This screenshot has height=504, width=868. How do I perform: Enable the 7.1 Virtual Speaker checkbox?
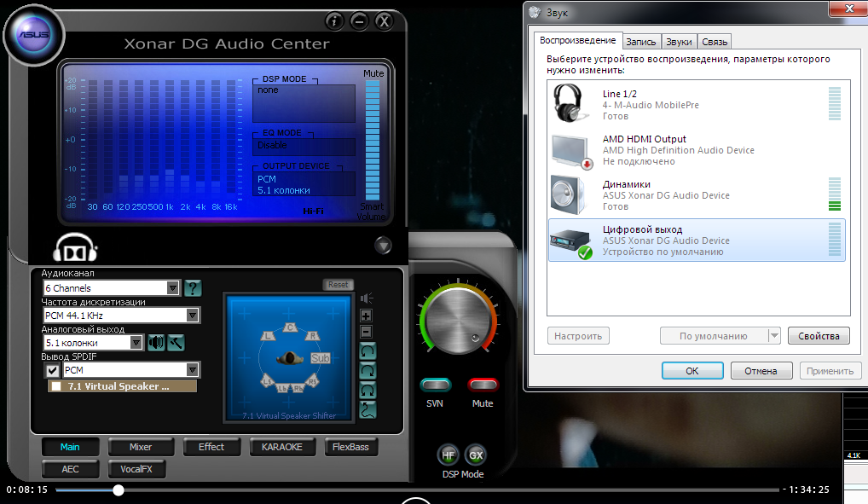[56, 386]
